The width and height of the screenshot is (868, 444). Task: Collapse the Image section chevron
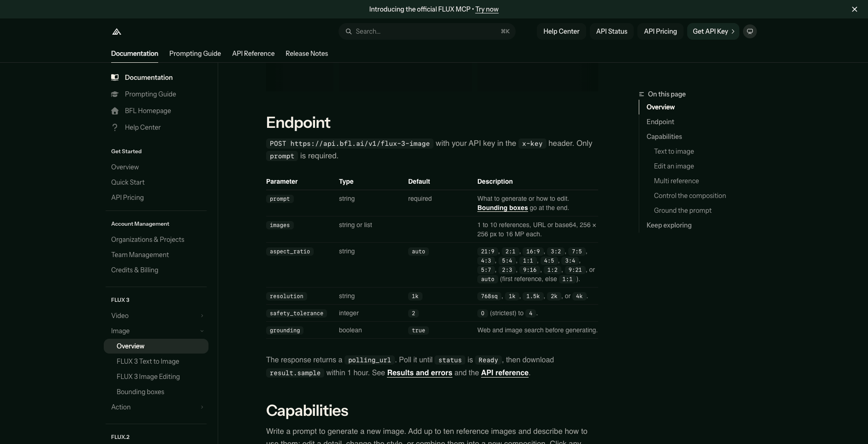click(202, 331)
